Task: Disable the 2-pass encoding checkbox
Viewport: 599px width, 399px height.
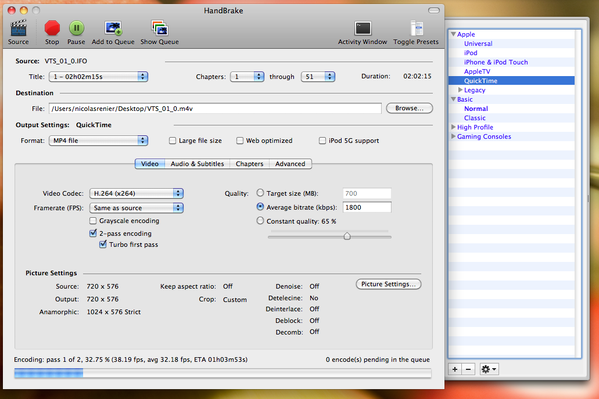Action: point(93,233)
